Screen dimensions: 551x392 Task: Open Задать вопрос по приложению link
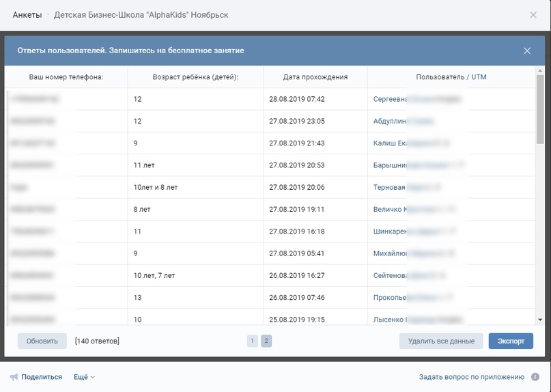point(472,377)
